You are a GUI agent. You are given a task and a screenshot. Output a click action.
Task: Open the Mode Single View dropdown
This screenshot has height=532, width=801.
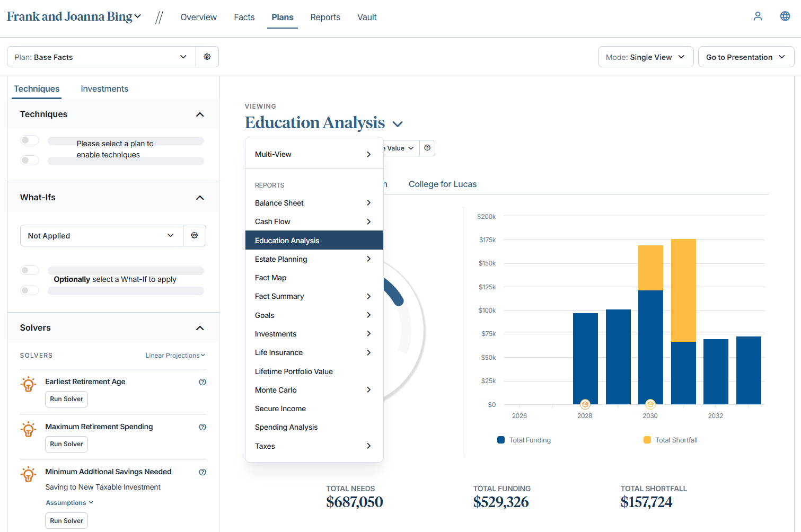(x=645, y=57)
